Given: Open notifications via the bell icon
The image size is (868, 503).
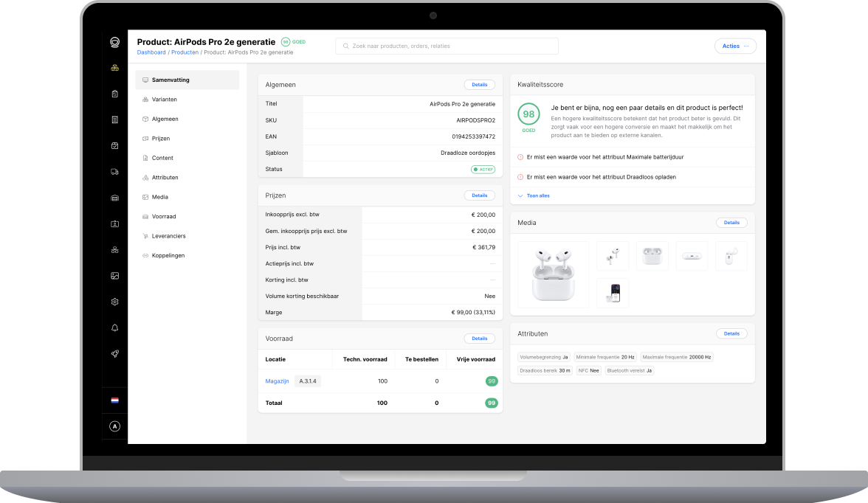Looking at the screenshot, I should [114, 327].
